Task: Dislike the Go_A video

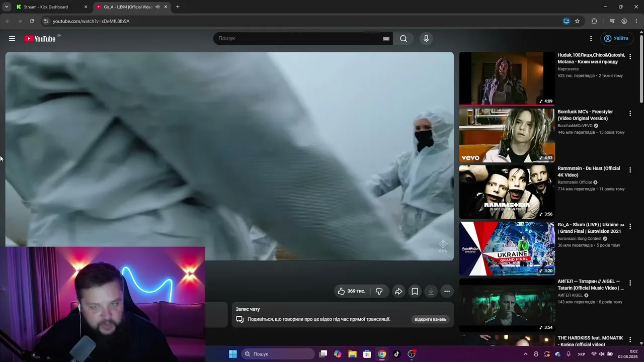Action: pyautogui.click(x=379, y=291)
